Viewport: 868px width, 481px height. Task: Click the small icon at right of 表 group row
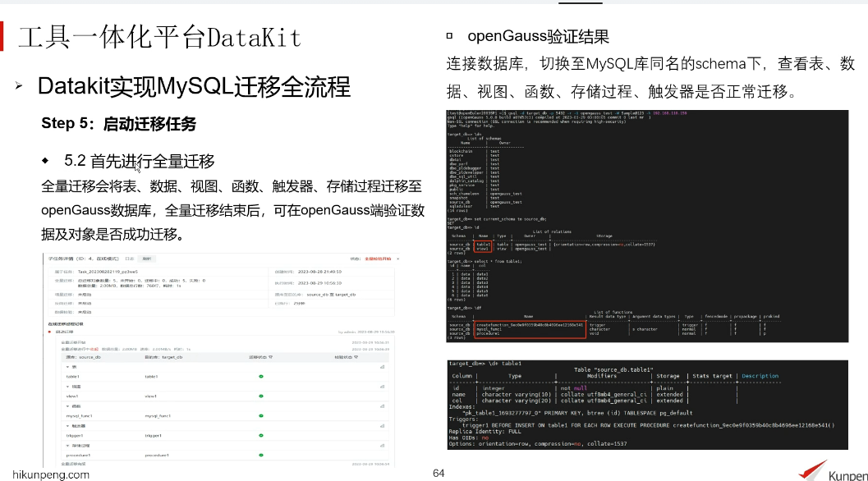[x=382, y=367]
